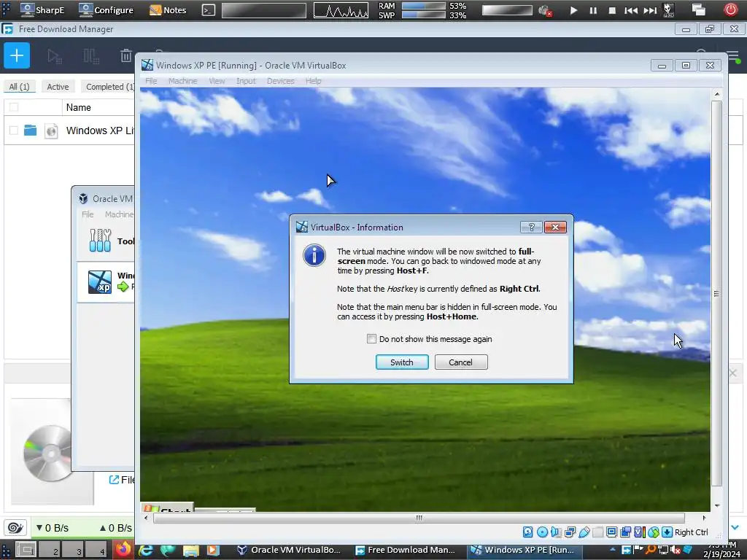Screen dimensions: 747x560
Task: Open SharpE from the top bar
Action: [42, 10]
